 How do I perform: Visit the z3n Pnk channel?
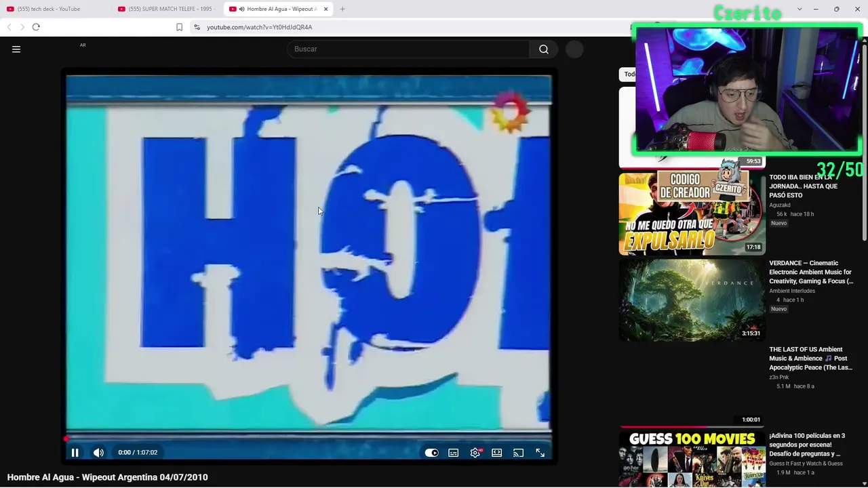[779, 377]
